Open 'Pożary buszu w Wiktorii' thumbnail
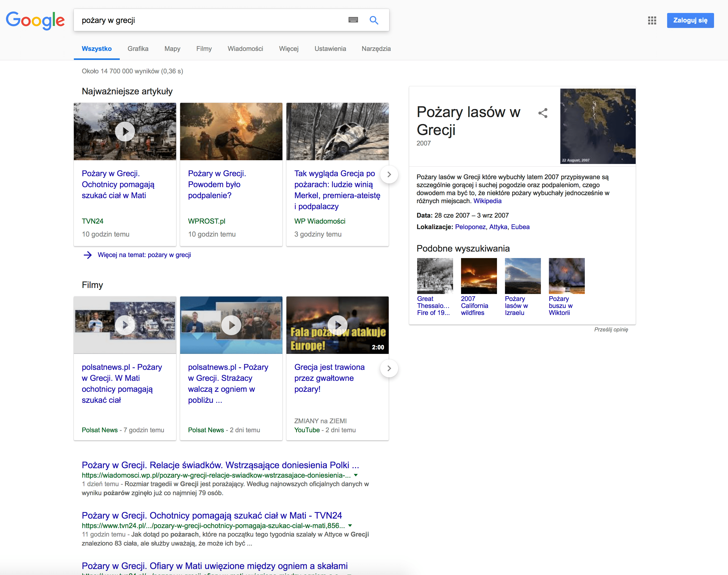Image resolution: width=728 pixels, height=575 pixels. pos(566,276)
